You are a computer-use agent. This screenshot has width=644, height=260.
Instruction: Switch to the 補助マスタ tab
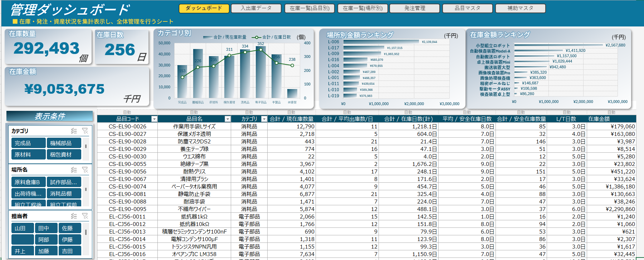pyautogui.click(x=521, y=8)
